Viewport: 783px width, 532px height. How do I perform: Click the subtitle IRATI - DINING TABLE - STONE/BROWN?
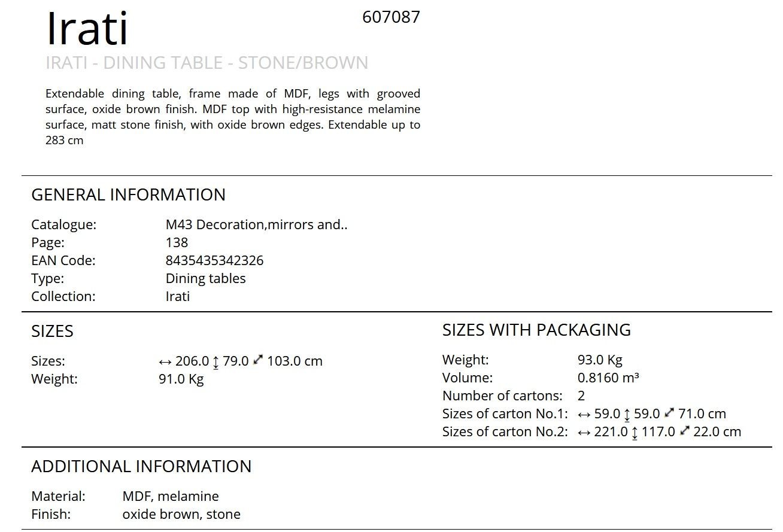tap(207, 63)
